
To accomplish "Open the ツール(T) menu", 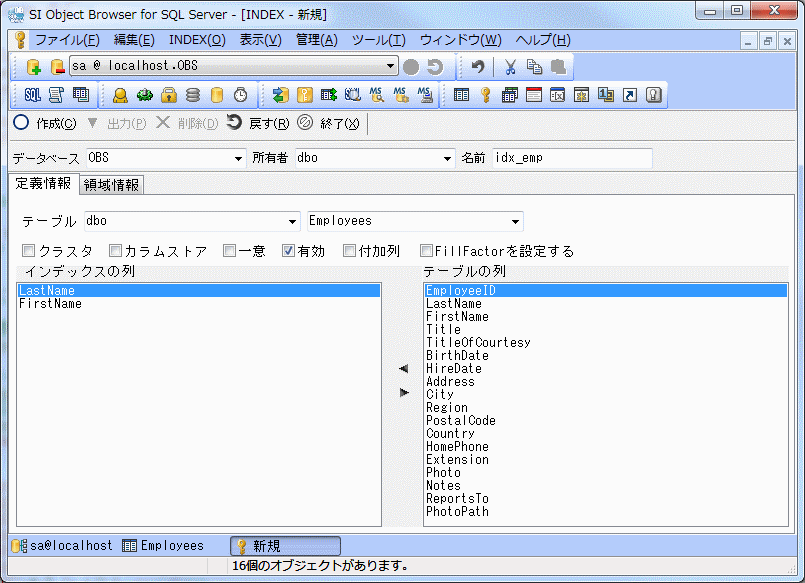I will coord(378,40).
